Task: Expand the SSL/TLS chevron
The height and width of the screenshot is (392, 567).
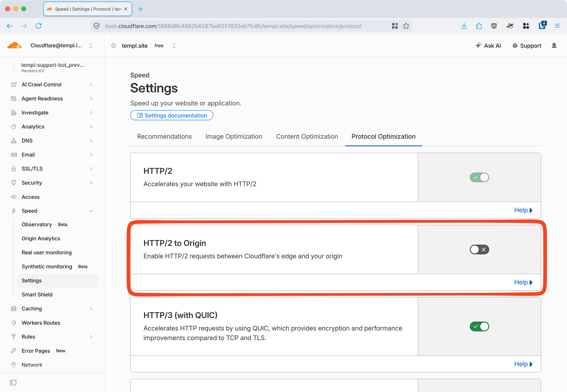Action: coord(91,169)
